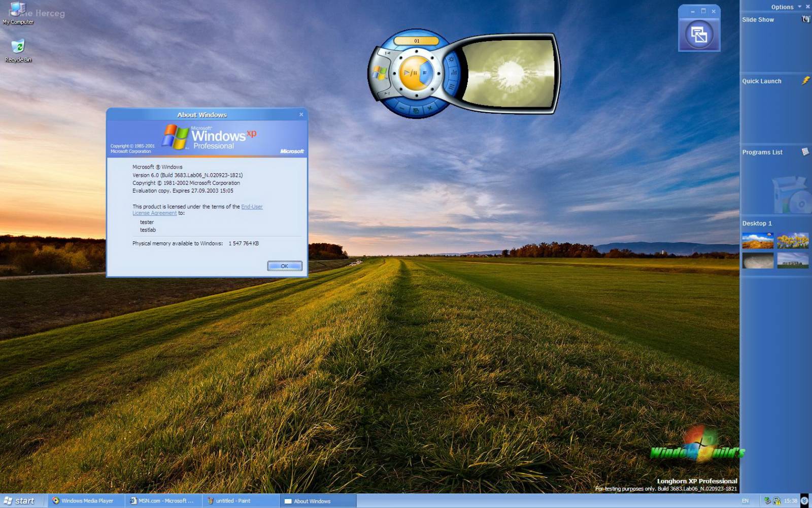The image size is (812, 508).
Task: Open the Start menu
Action: tap(18, 501)
